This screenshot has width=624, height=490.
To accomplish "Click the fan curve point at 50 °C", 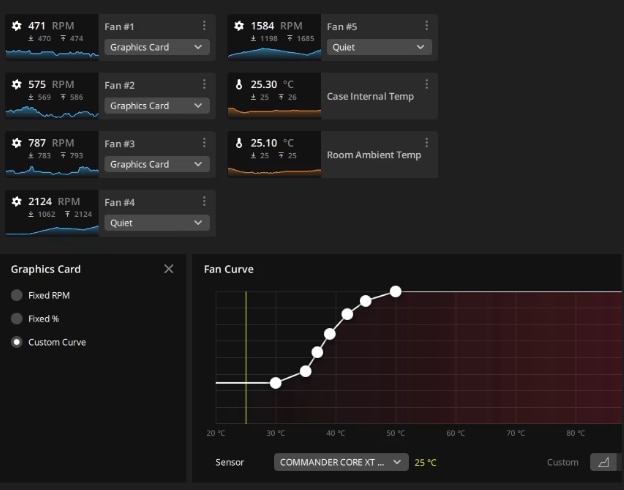I will [396, 291].
